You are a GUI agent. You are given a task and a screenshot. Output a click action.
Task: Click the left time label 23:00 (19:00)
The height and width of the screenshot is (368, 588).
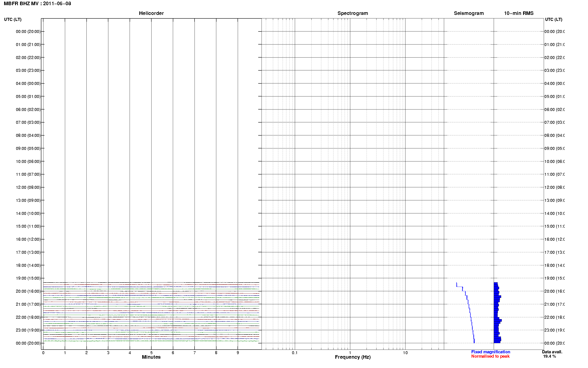[28, 330]
